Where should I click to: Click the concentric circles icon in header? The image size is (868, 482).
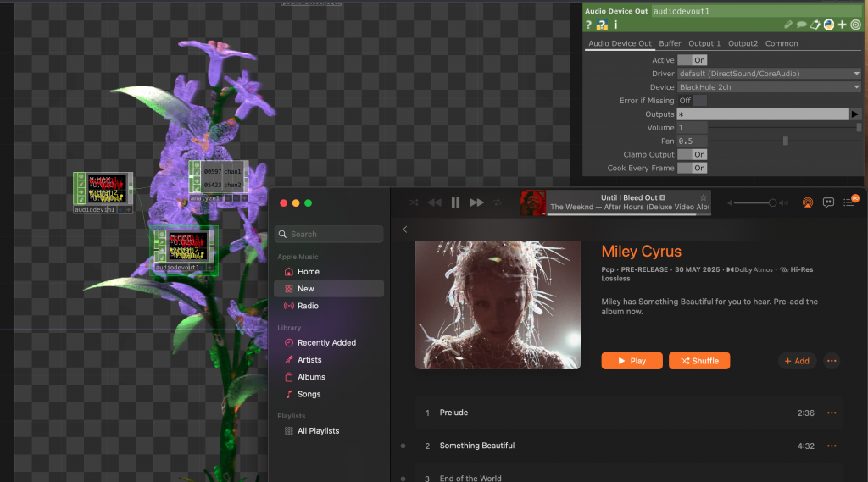pyautogui.click(x=856, y=25)
